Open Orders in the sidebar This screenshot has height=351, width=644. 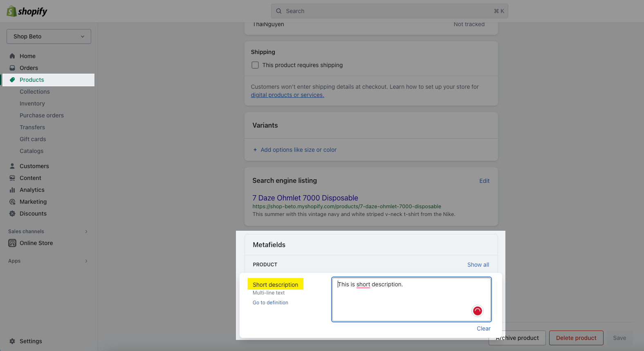click(29, 68)
